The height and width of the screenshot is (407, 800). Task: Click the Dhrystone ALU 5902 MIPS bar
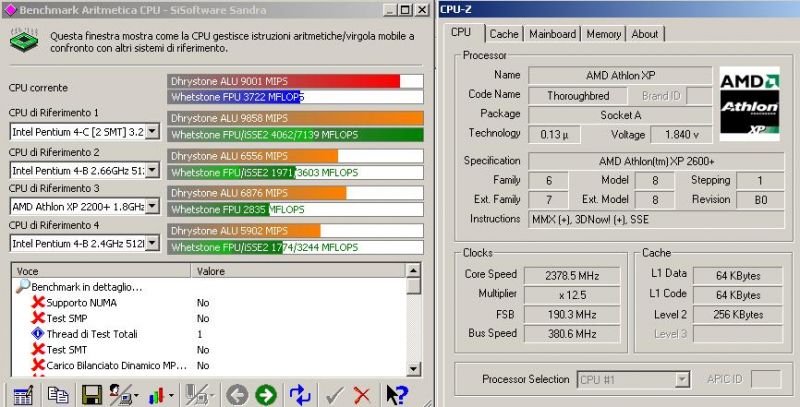[x=244, y=231]
